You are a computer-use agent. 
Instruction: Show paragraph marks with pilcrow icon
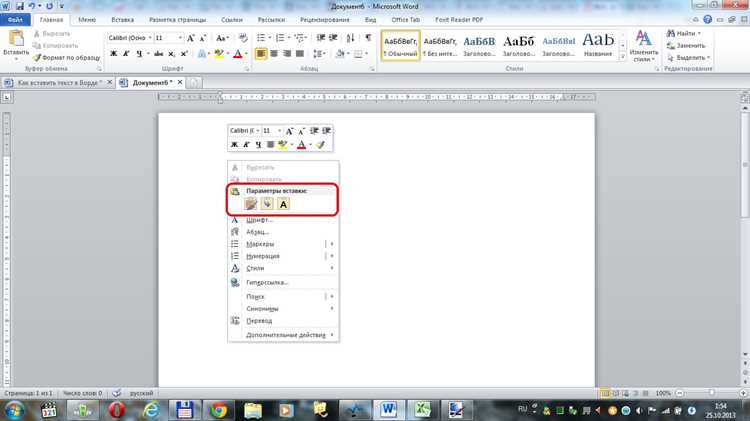click(368, 38)
